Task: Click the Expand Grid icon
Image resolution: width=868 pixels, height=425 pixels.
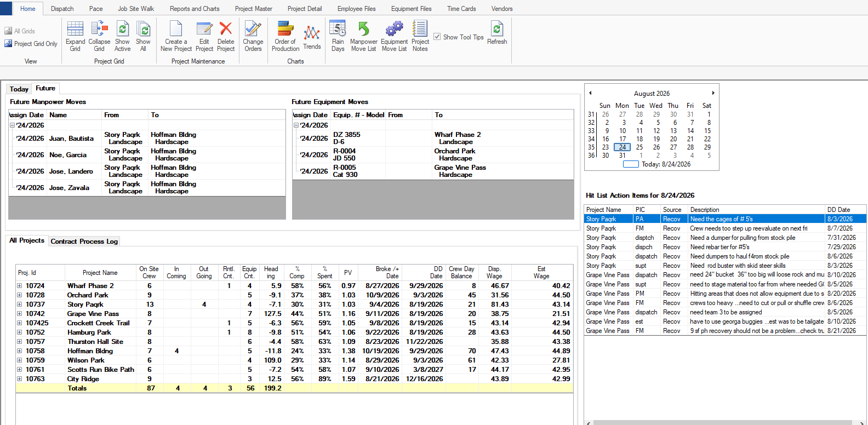Action: [75, 36]
